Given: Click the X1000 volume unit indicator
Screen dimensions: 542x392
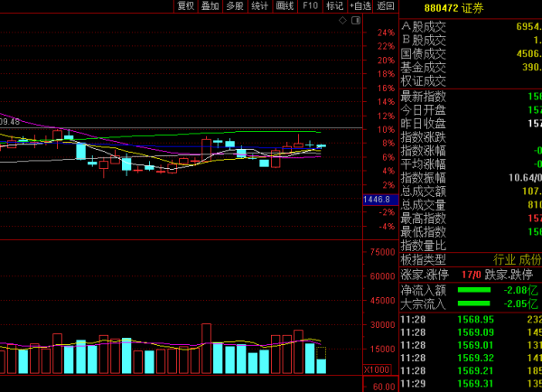Looking at the screenshot, I should pos(376,369).
